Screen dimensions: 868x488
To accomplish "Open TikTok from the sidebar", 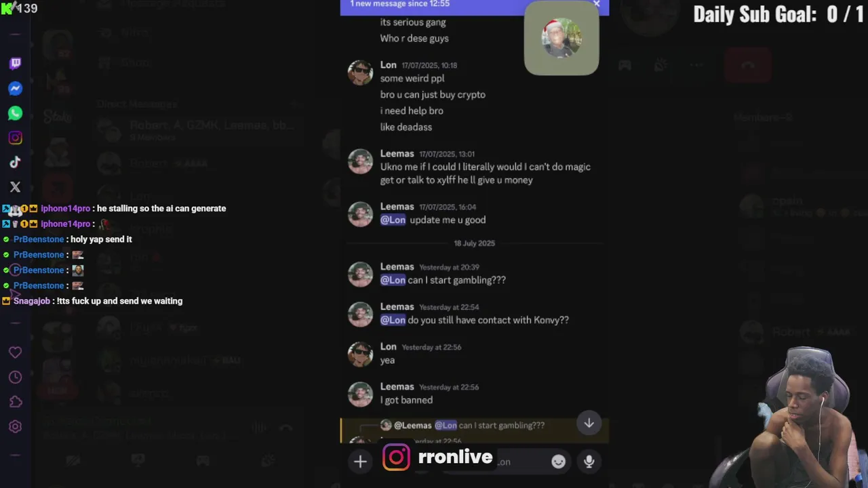I will tap(15, 163).
